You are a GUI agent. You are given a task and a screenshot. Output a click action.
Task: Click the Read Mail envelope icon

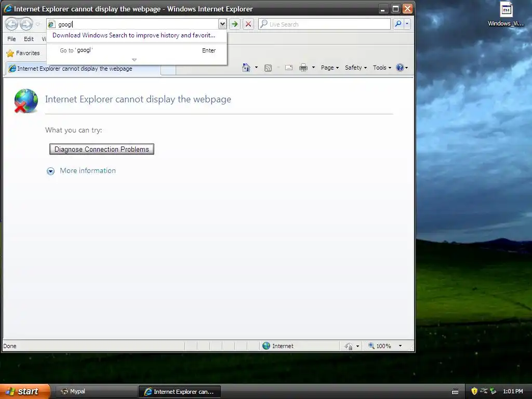point(289,68)
